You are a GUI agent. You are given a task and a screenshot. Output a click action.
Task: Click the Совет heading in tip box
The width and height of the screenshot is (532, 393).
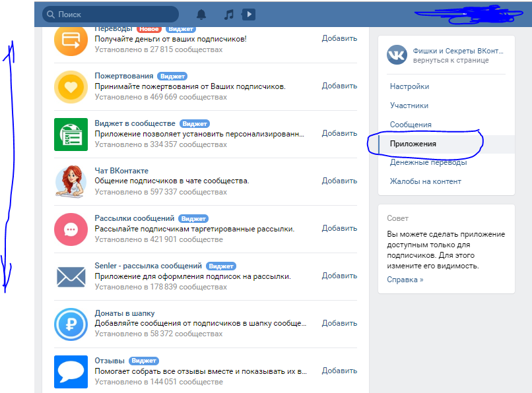click(397, 218)
